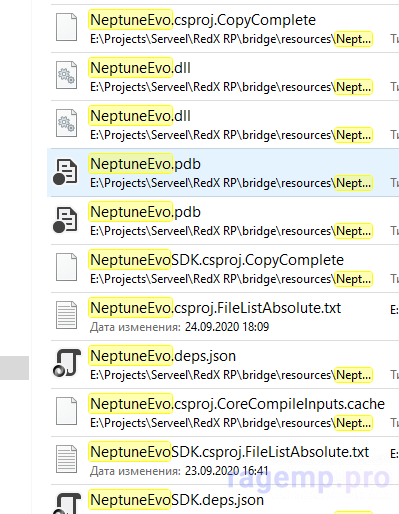Viewport: 399px width, 514px height.
Task: Click gear icon of NeptuneEvo.dll just above highlighted NeptuneEvo.pdb
Action: coord(66,123)
